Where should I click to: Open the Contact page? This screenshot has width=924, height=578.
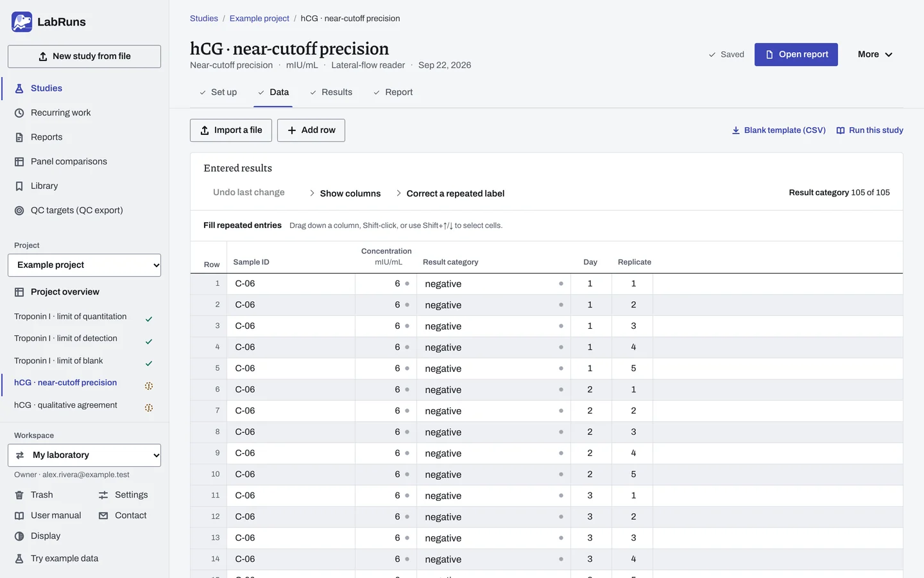(123, 516)
